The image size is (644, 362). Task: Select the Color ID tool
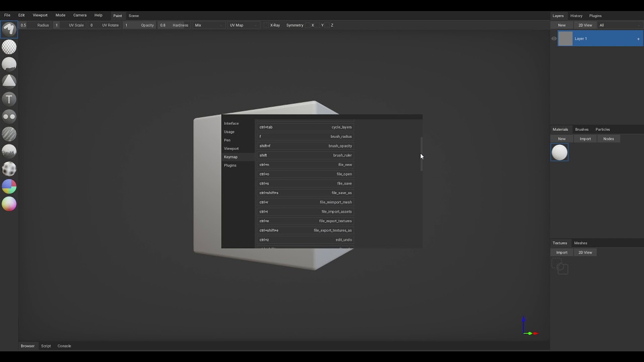pyautogui.click(x=9, y=187)
